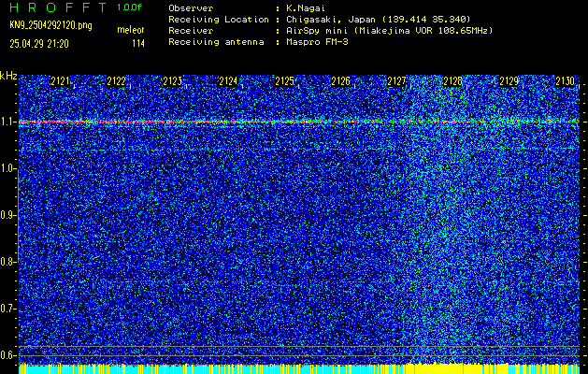The image size is (588, 374).
Task: Click time marker 2129
Action: [509, 81]
